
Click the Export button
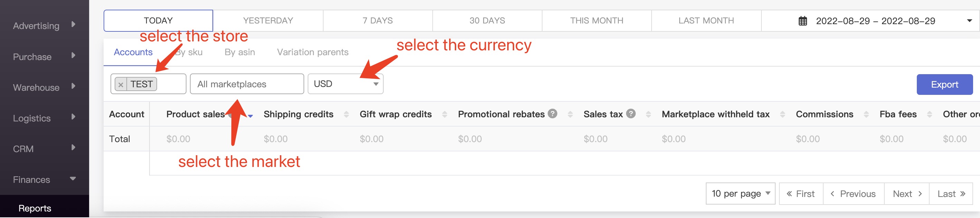tap(944, 84)
